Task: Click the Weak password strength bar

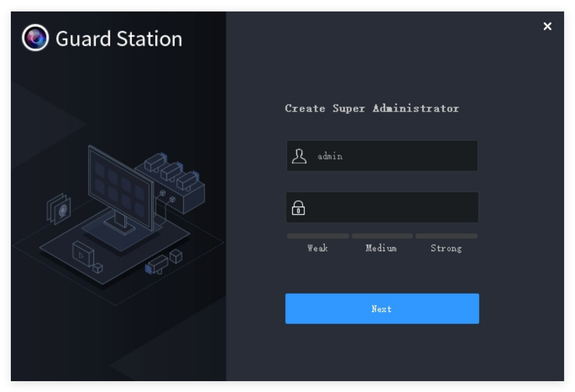Action: (318, 236)
